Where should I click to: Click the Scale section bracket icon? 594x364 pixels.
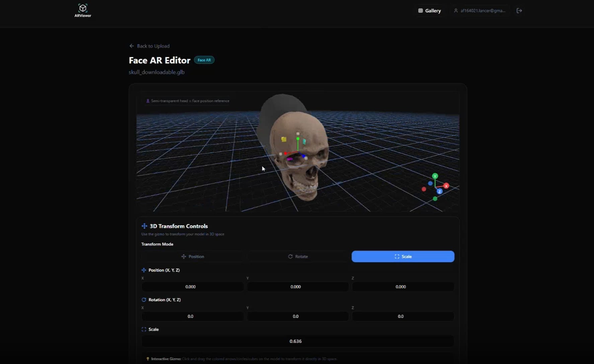pos(144,330)
